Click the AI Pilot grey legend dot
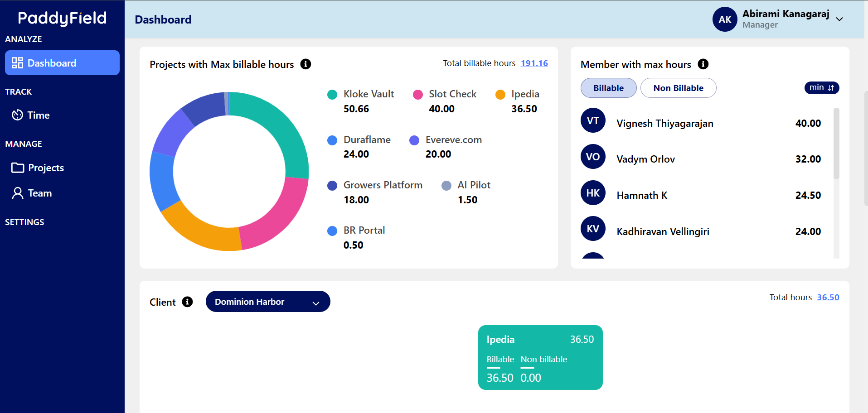Screen dimensions: 868x413 (x=446, y=185)
